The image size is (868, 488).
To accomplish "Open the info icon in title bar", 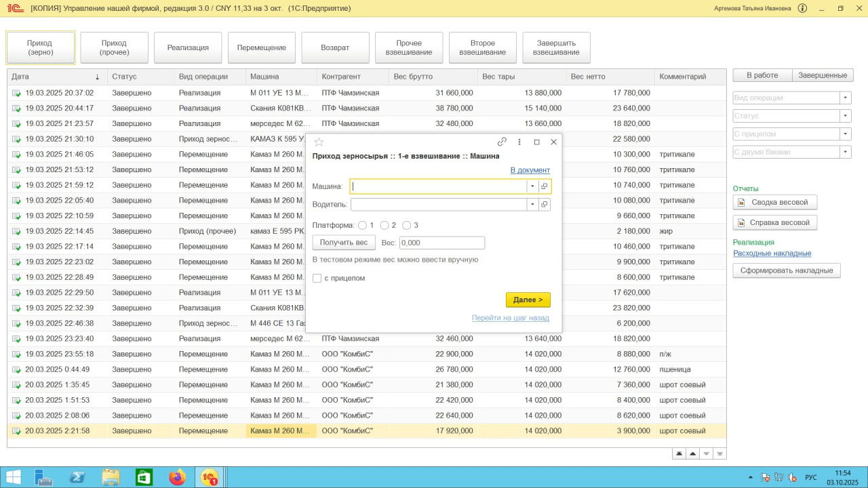I will (x=803, y=9).
